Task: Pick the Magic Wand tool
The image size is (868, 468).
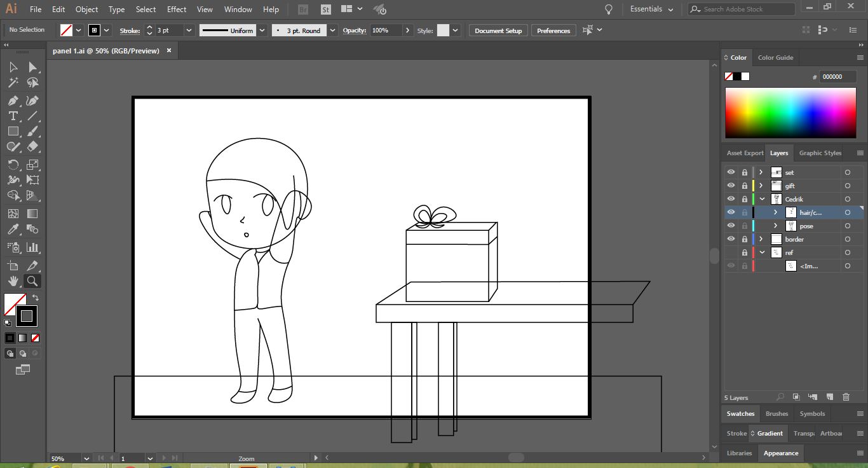Action: (13, 83)
